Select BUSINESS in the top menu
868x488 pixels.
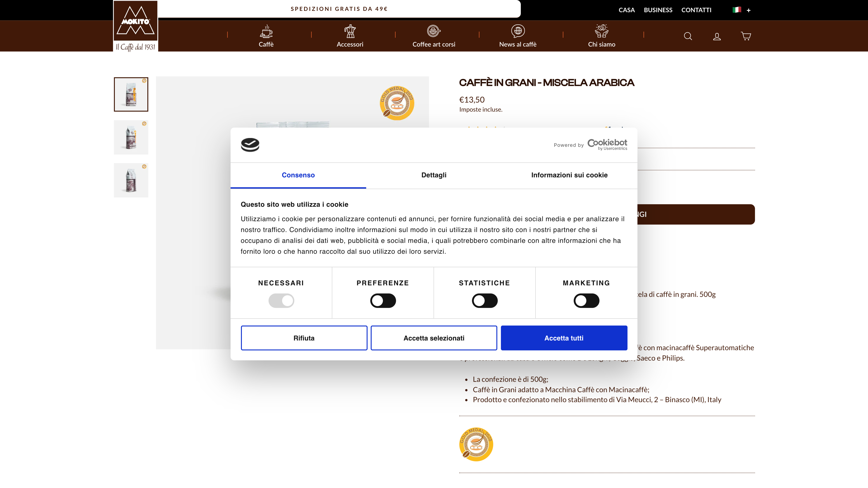(658, 10)
